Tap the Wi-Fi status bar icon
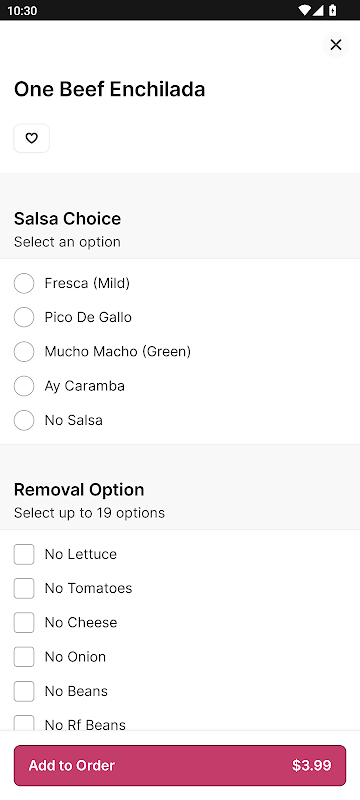Image resolution: width=360 pixels, height=800 pixels. click(x=304, y=10)
